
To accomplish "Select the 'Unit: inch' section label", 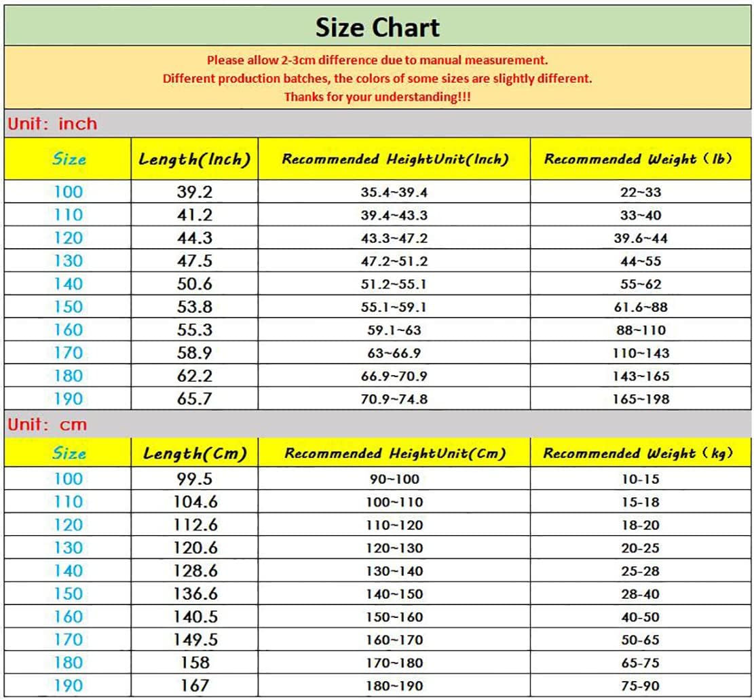I will pyautogui.click(x=52, y=124).
